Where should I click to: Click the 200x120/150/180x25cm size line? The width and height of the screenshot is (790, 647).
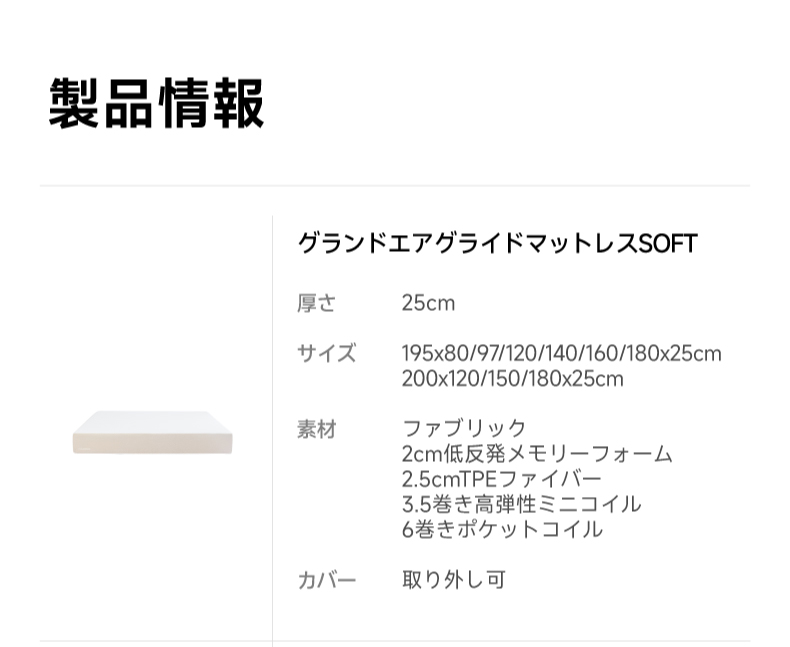[512, 379]
